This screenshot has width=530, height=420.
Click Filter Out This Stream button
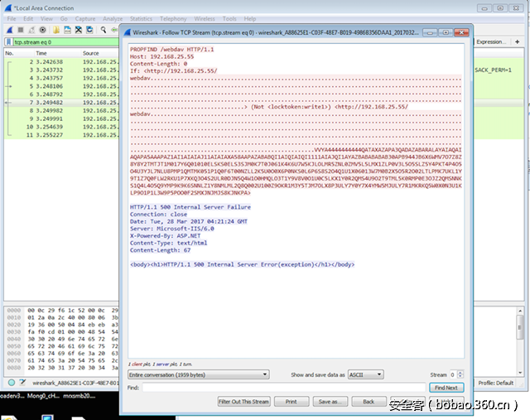(243, 402)
